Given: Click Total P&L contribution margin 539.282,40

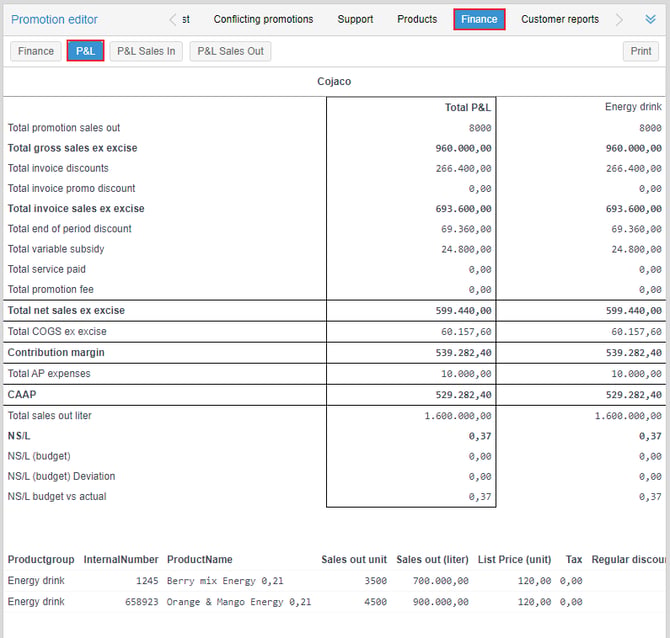Looking at the screenshot, I should pos(463,353).
